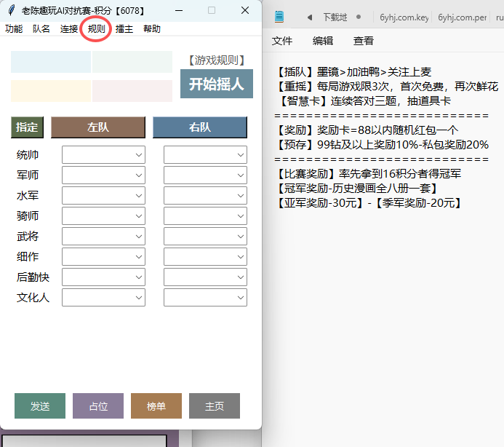Click the tab scroll-left arrow in Notepad

coord(309,17)
